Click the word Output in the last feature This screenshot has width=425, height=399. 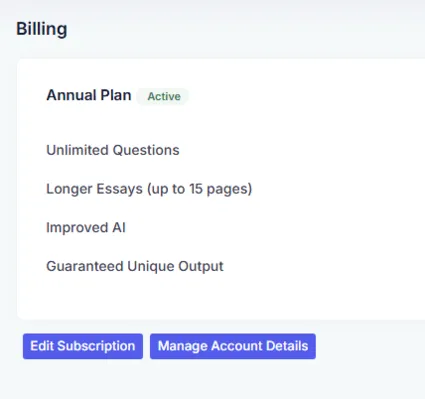coord(201,266)
